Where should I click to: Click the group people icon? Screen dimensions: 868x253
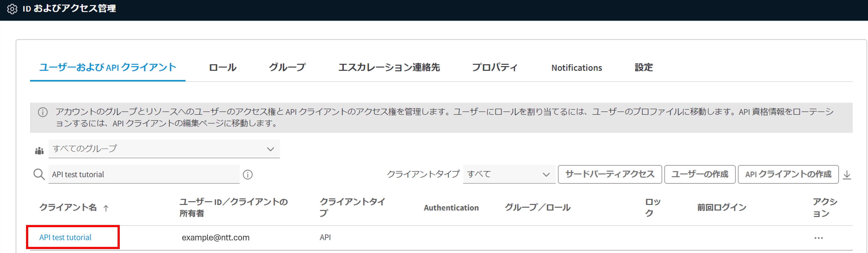39,151
